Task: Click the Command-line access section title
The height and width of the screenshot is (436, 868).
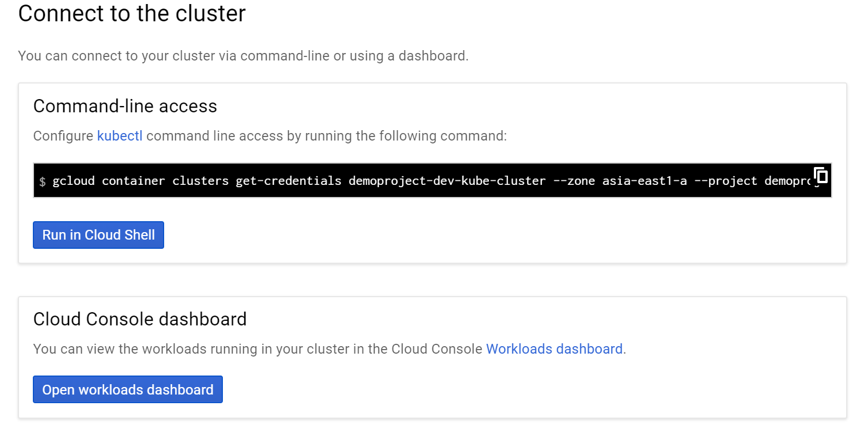Action: click(x=125, y=106)
